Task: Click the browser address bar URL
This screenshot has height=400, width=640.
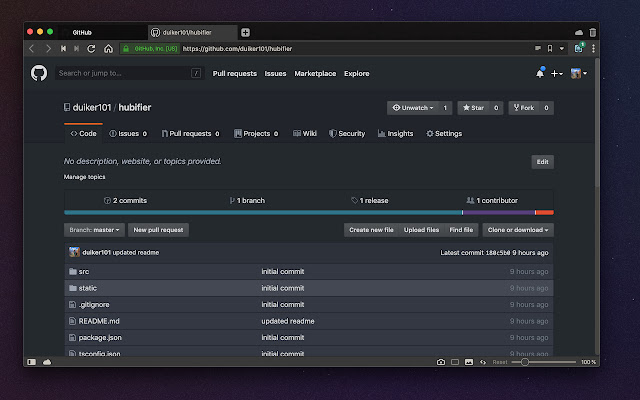Action: 237,49
